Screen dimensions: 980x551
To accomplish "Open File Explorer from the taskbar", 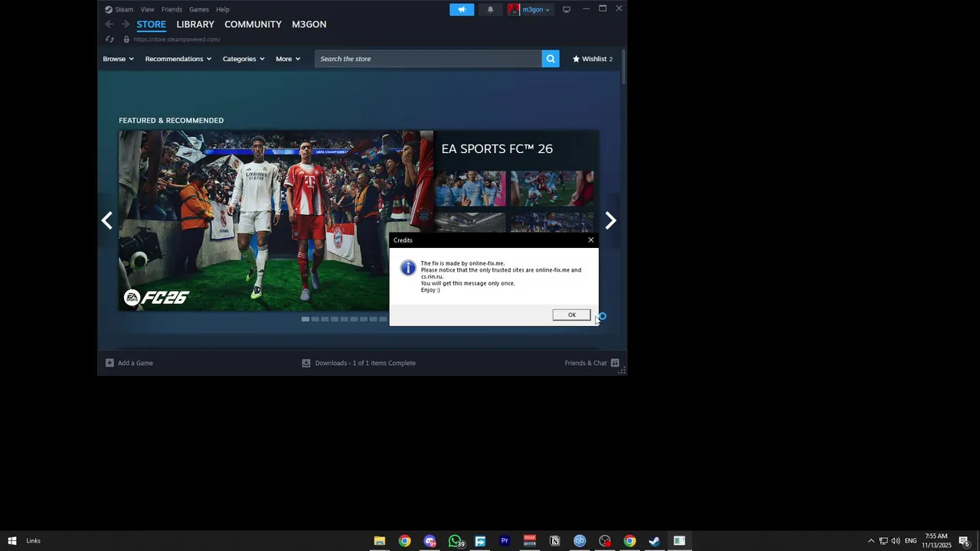I will pos(379,541).
